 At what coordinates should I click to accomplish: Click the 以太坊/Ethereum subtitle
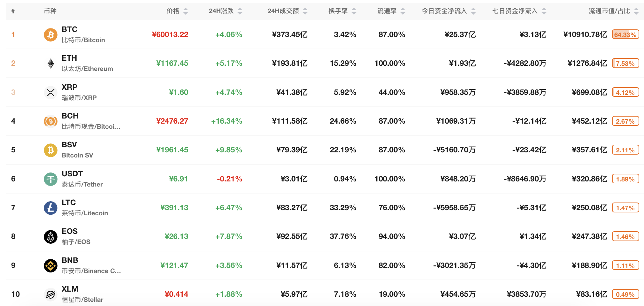pyautogui.click(x=87, y=69)
